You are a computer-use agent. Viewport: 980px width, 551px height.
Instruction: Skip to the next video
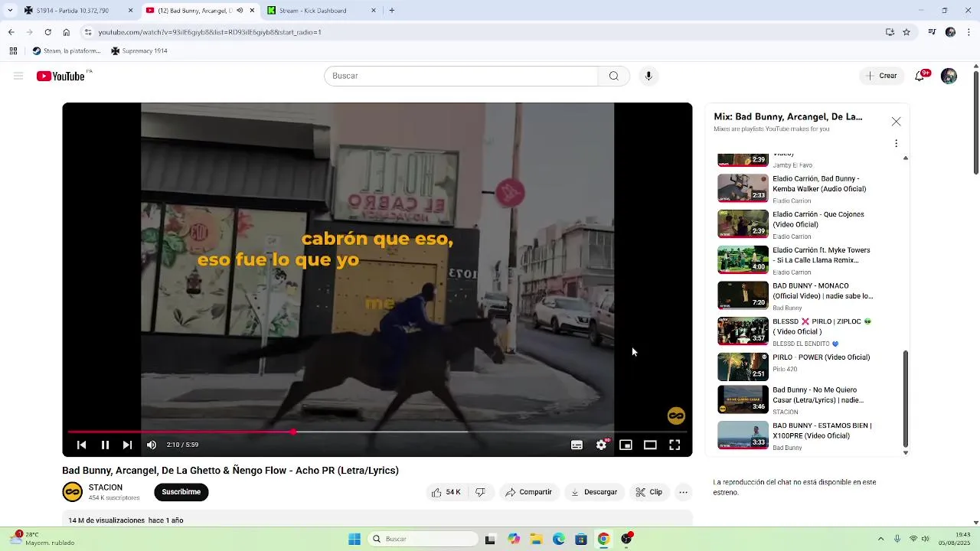[127, 445]
